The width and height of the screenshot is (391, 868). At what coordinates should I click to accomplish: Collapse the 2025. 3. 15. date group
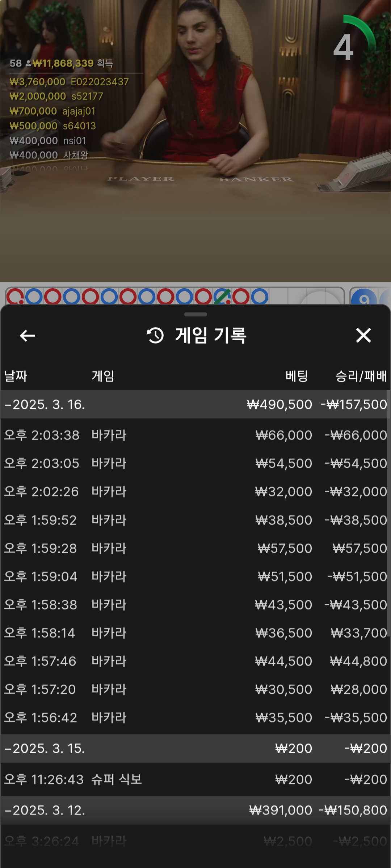pyautogui.click(x=45, y=748)
